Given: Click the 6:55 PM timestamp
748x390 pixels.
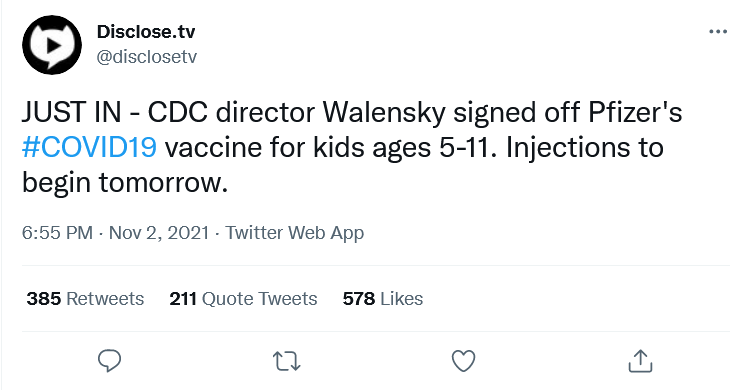Looking at the screenshot, I should 57,233.
